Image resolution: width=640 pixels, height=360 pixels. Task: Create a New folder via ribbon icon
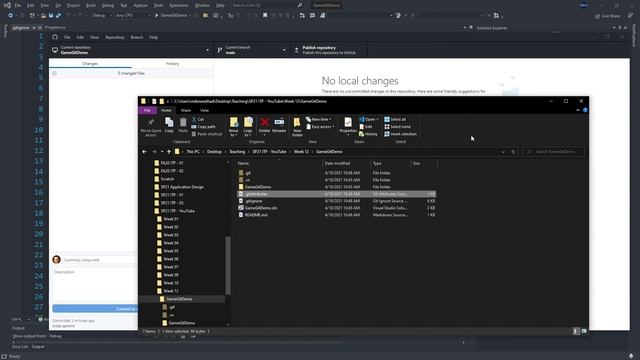coord(297,127)
